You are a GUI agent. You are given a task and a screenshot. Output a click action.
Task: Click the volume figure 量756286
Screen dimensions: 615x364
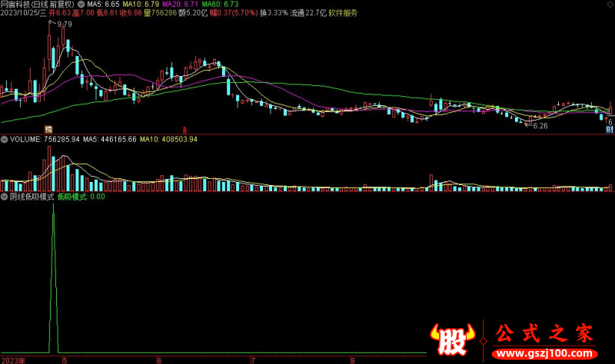point(160,13)
